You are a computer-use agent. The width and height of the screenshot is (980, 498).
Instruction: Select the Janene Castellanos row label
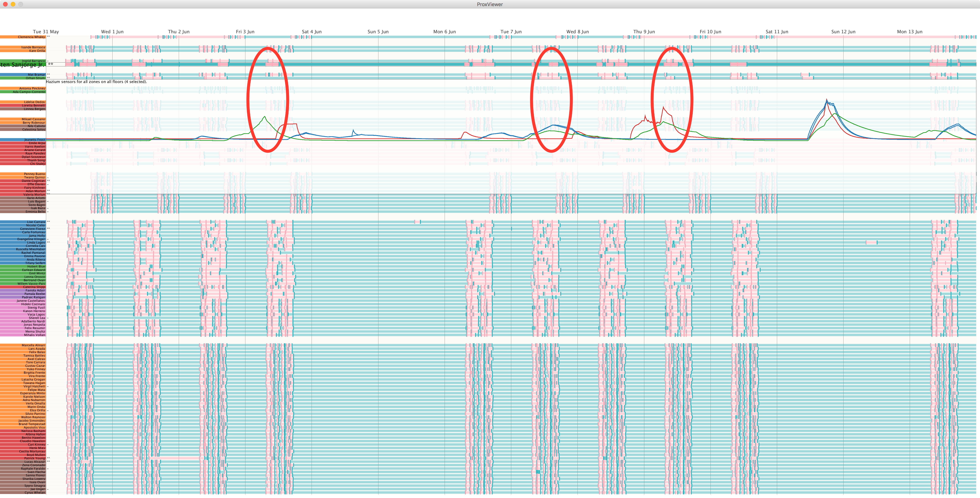(x=23, y=301)
